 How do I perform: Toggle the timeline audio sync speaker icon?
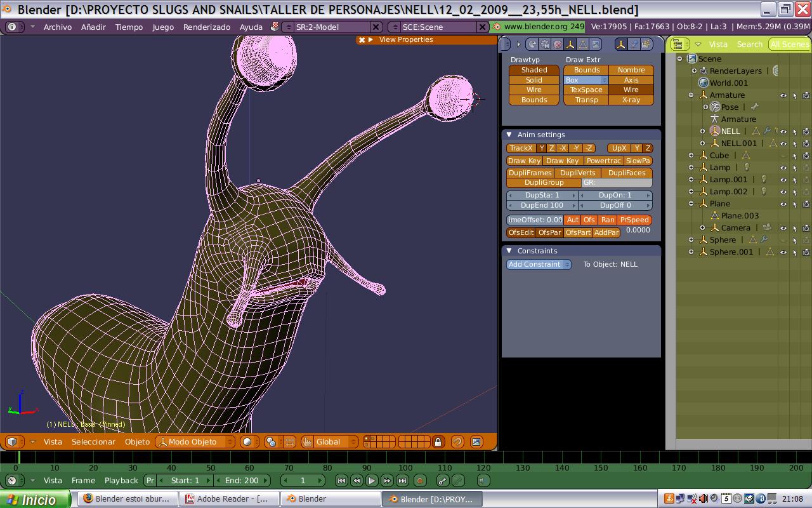483,481
